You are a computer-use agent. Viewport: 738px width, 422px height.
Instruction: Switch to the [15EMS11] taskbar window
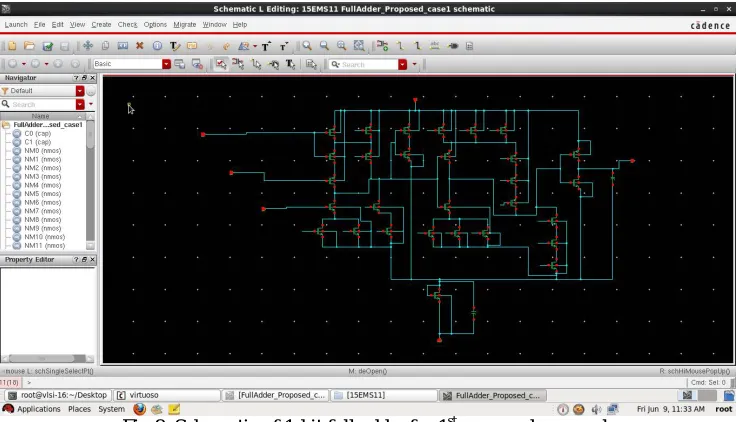point(384,395)
